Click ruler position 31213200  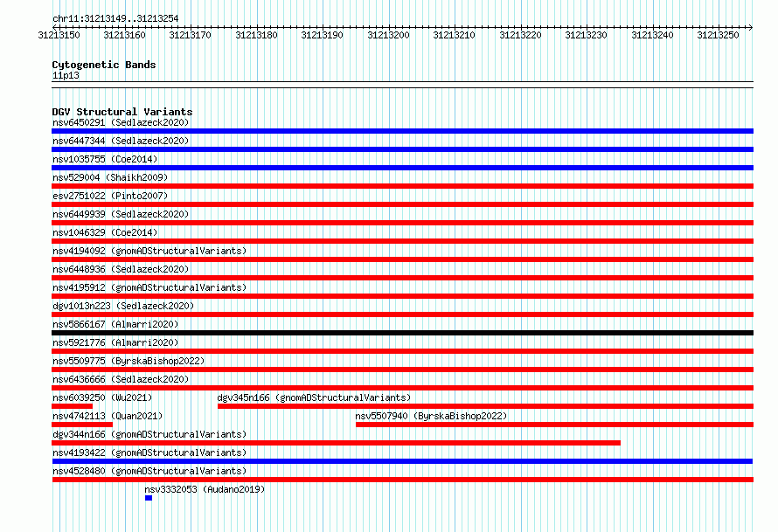pyautogui.click(x=388, y=35)
